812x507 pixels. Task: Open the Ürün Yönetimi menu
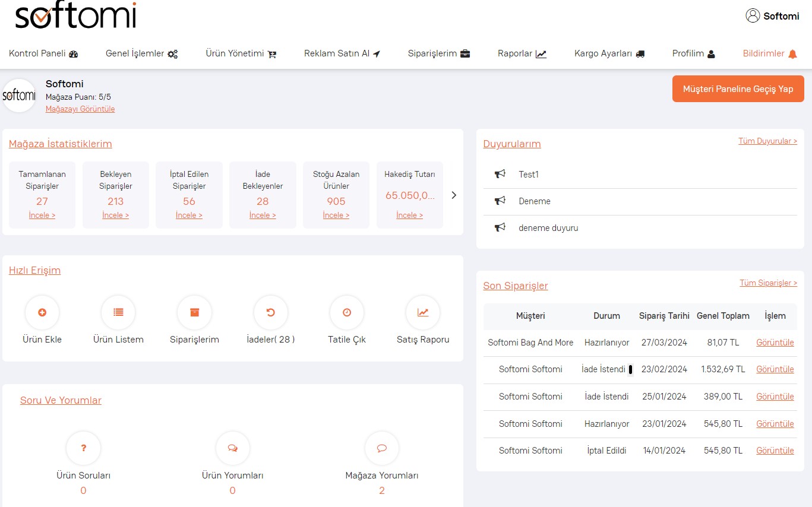point(241,53)
